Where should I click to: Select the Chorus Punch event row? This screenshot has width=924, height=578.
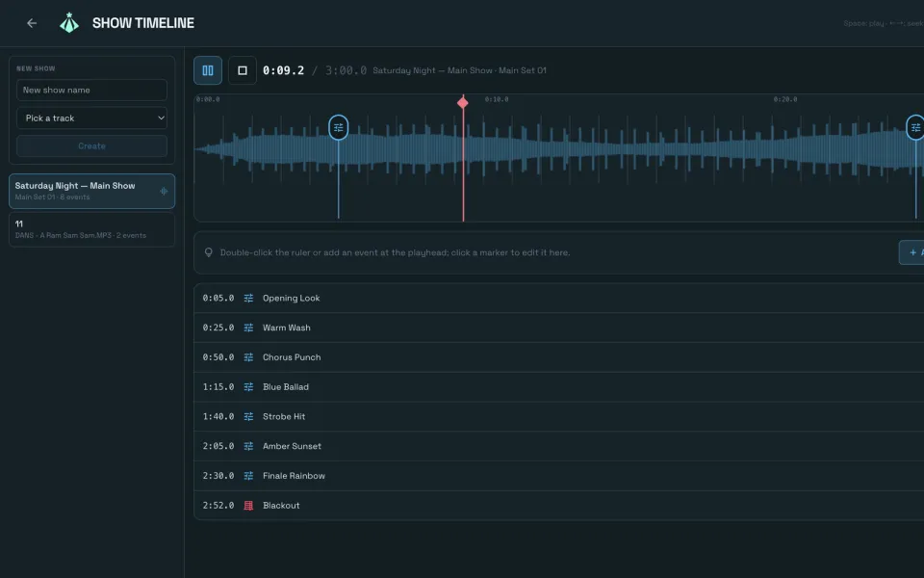tap(558, 357)
